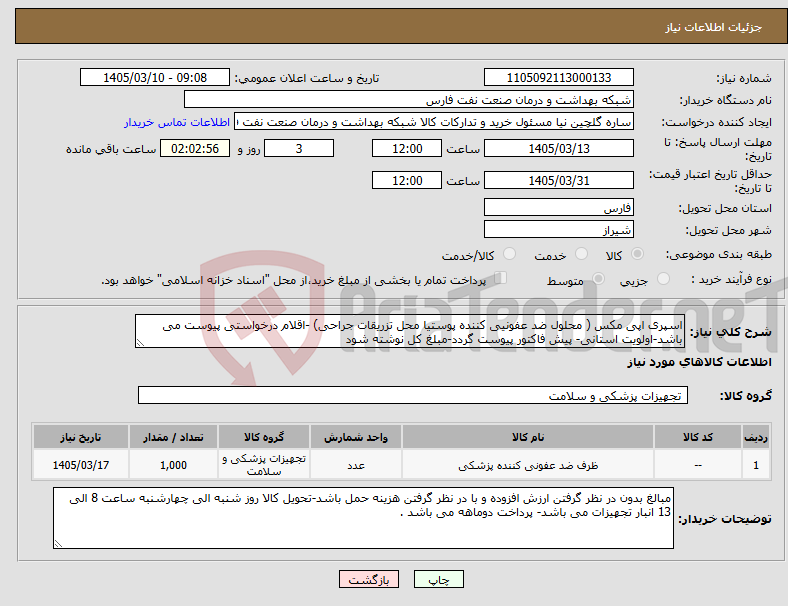Click the گروه کالا field تجهیزات پزشکی و سلامت
This screenshot has height=606, width=788.
click(413, 395)
